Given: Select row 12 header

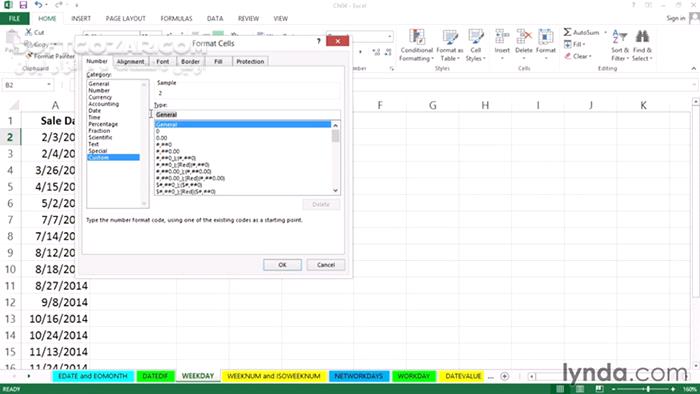Looking at the screenshot, I should [10, 302].
